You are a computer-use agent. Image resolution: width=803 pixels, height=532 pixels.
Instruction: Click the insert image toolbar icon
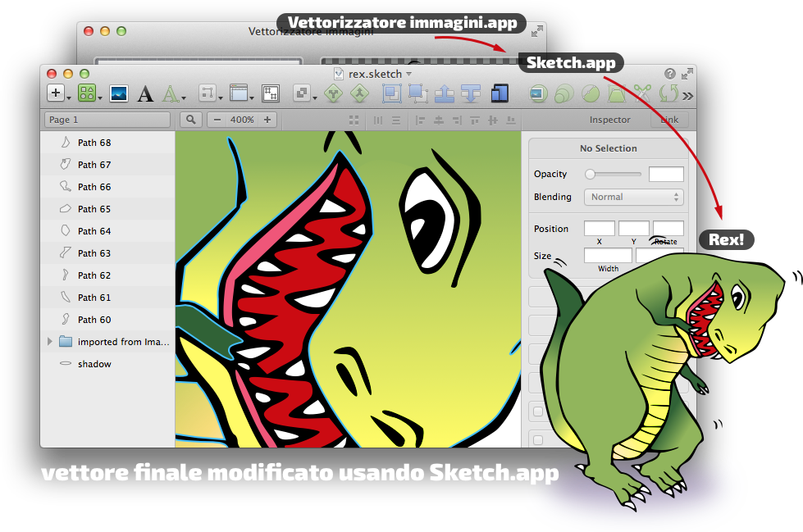[118, 93]
